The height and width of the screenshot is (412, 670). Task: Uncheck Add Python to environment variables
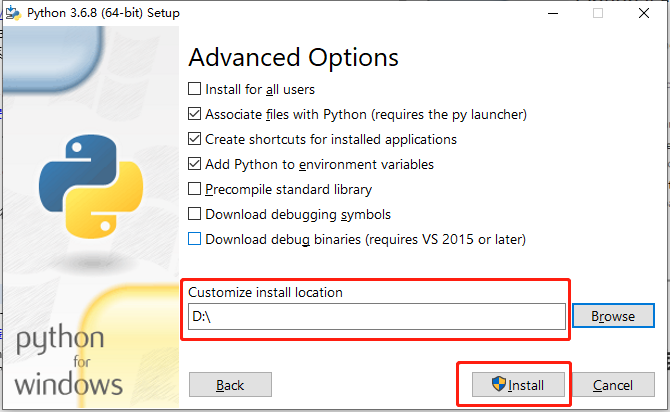coord(194,164)
